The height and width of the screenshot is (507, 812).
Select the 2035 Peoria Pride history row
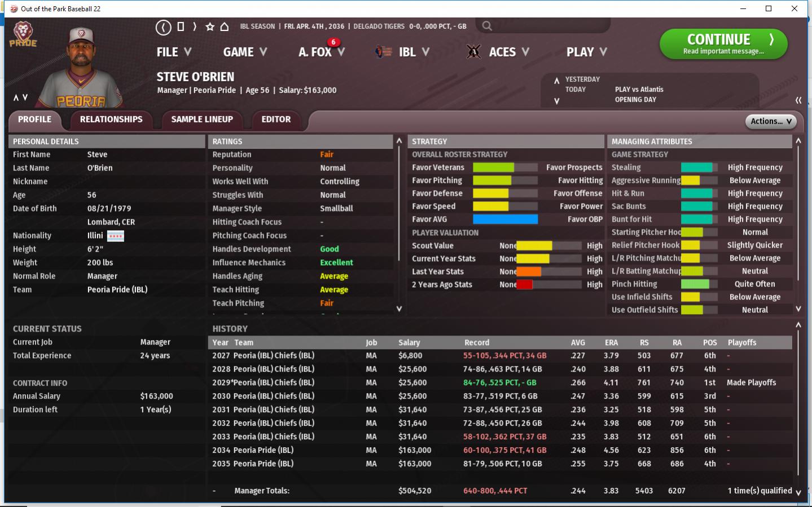pos(500,464)
